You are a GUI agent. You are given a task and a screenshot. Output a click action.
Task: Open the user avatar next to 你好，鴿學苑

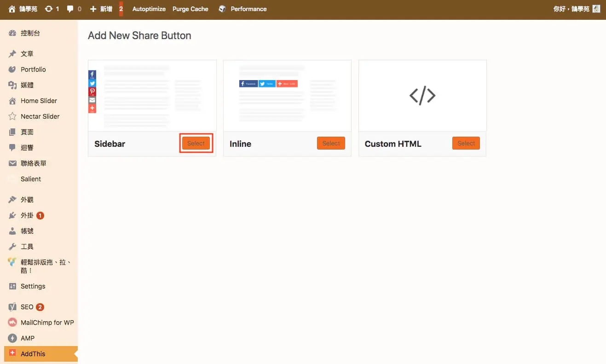click(x=596, y=9)
